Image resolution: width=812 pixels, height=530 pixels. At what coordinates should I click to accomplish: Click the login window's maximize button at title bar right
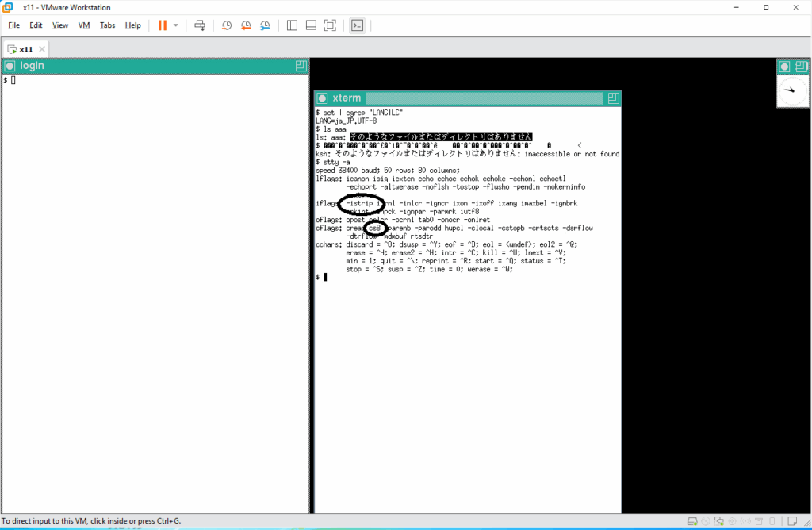point(301,66)
